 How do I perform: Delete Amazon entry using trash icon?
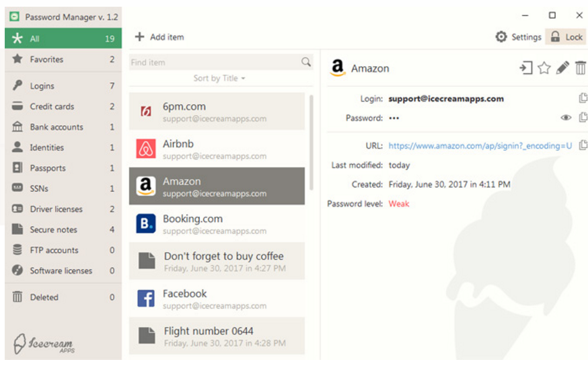[580, 68]
